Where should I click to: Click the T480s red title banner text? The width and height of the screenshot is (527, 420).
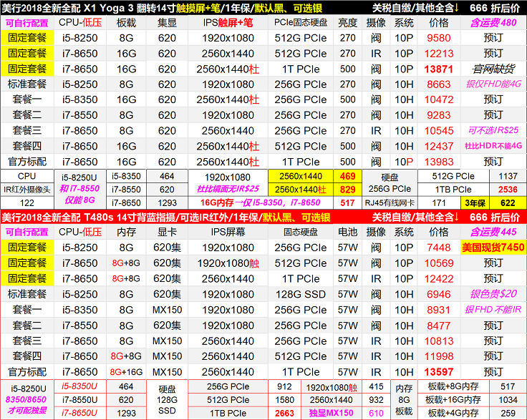(x=165, y=218)
